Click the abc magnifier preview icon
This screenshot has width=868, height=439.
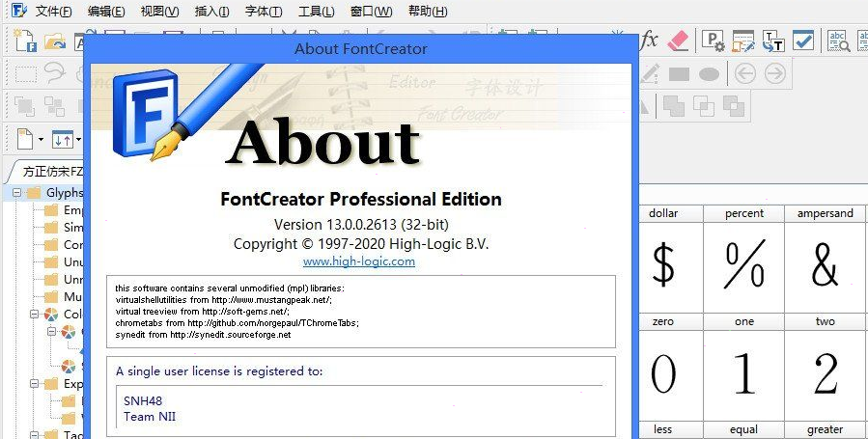coord(838,41)
